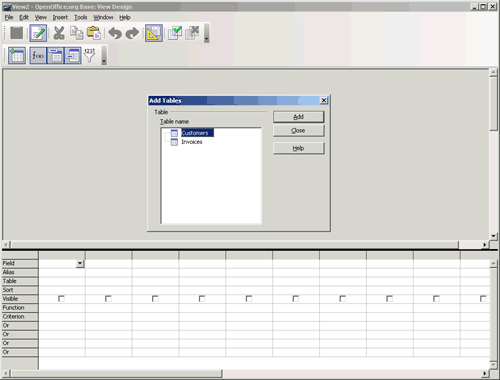
Task: Click the table pane horizontal scrollbar right arrow
Action: pos(485,245)
